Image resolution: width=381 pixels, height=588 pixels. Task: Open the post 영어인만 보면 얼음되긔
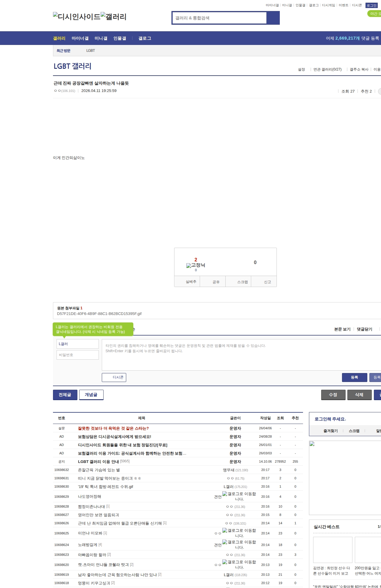point(99,515)
